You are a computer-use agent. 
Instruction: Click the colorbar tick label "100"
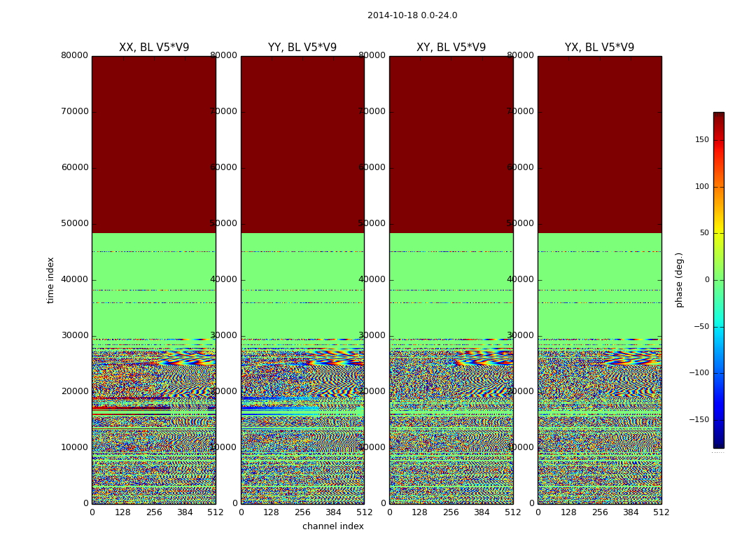pos(702,186)
